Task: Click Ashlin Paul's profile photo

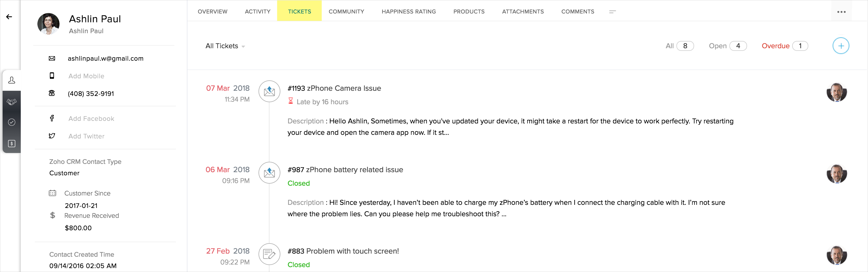Action: (49, 24)
